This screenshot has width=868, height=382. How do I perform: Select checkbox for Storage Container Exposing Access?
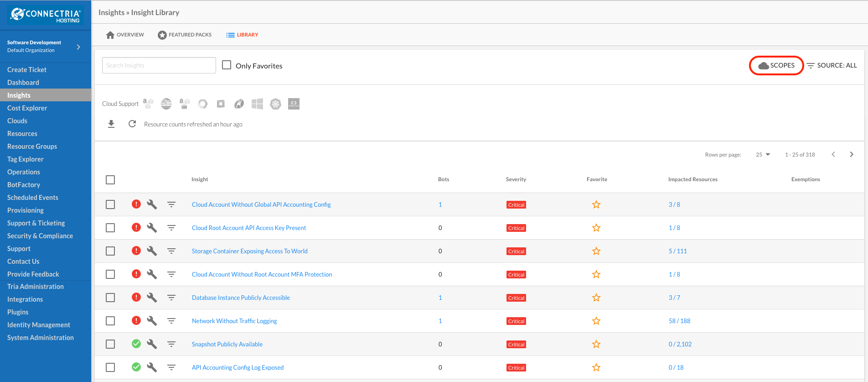pos(110,251)
